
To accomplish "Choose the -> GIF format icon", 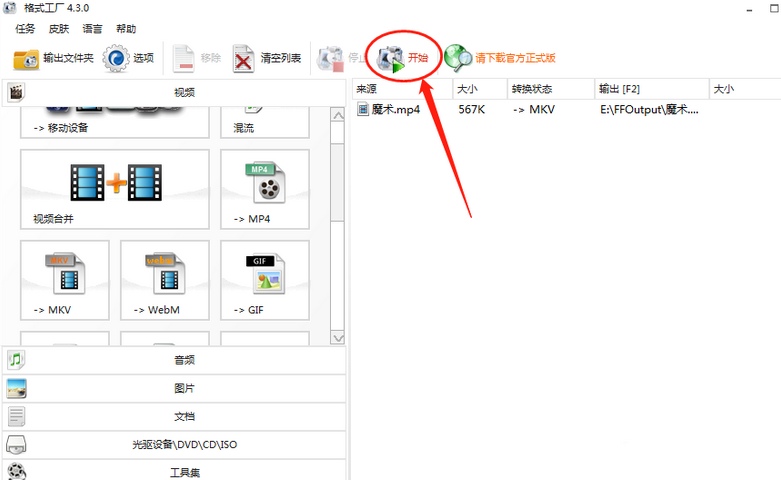I will [x=264, y=281].
